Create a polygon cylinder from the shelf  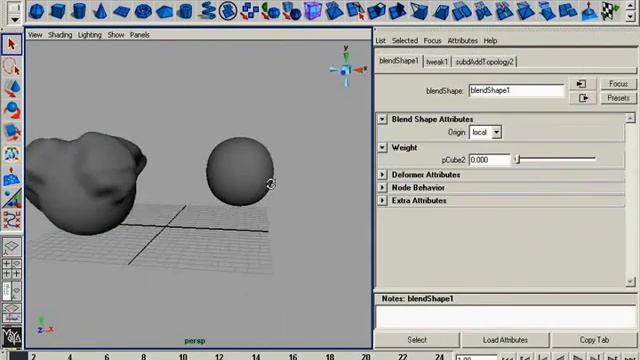79,11
